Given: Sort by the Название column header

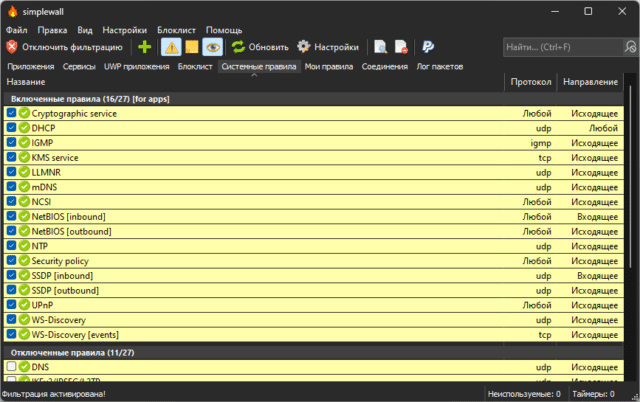Looking at the screenshot, I should click(x=254, y=82).
